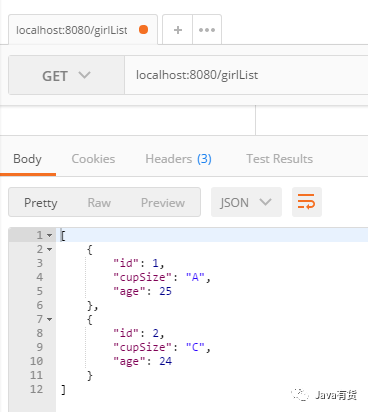Viewport: 368px width, 412px height.
Task: Select the Raw view mode
Action: [x=99, y=203]
